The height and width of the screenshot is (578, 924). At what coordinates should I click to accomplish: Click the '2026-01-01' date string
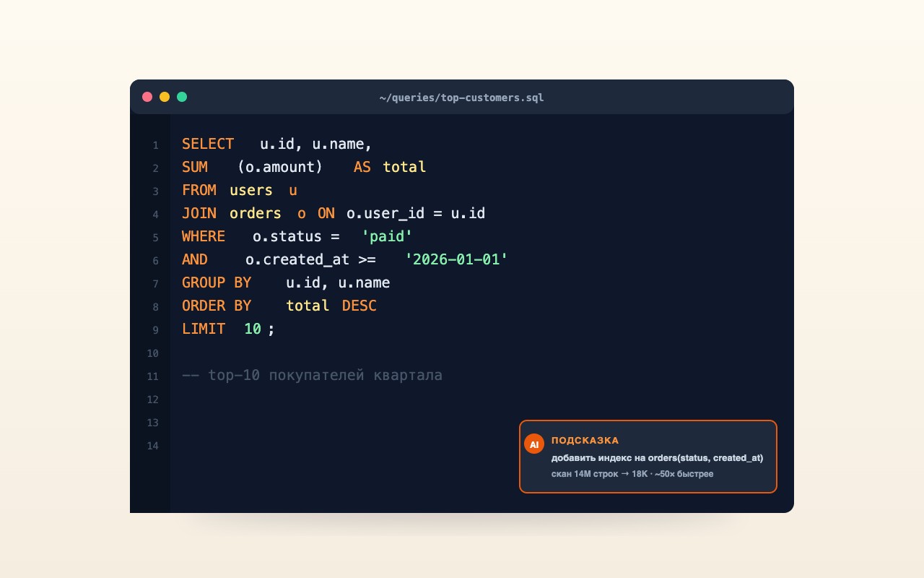pyautogui.click(x=457, y=259)
